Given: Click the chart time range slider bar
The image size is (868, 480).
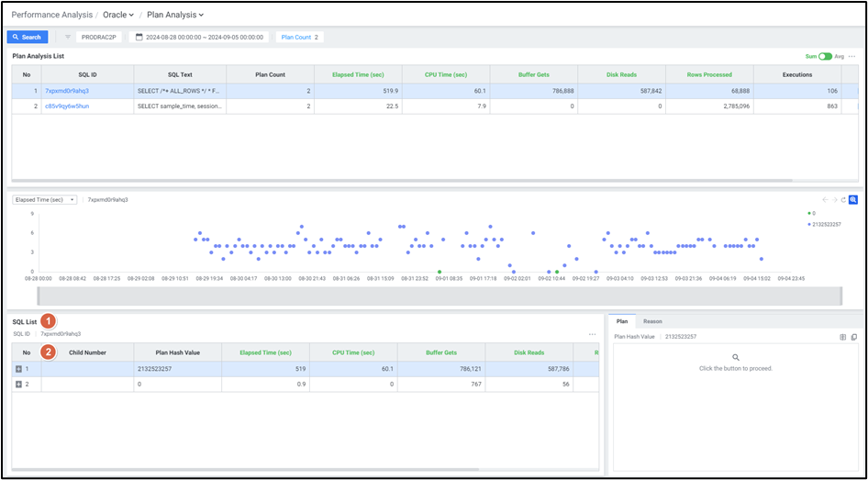Looking at the screenshot, I should [439, 296].
